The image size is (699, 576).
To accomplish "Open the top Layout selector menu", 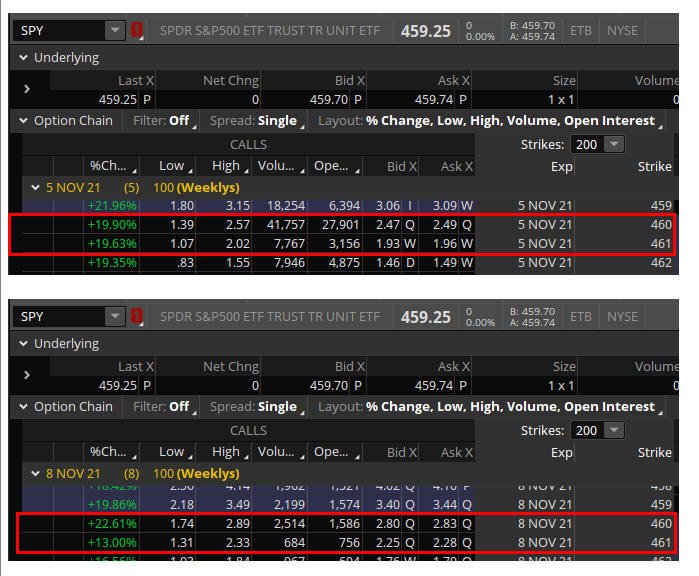I will click(x=490, y=121).
